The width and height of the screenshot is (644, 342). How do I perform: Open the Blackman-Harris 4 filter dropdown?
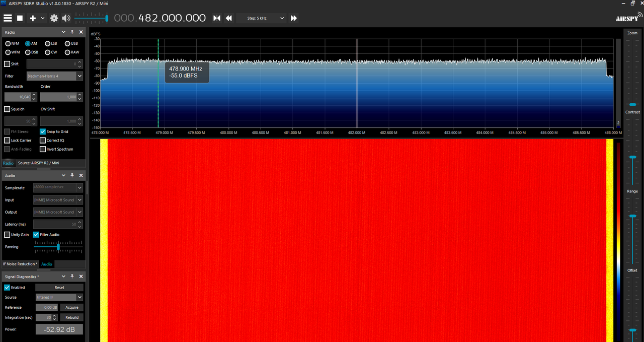pos(54,76)
